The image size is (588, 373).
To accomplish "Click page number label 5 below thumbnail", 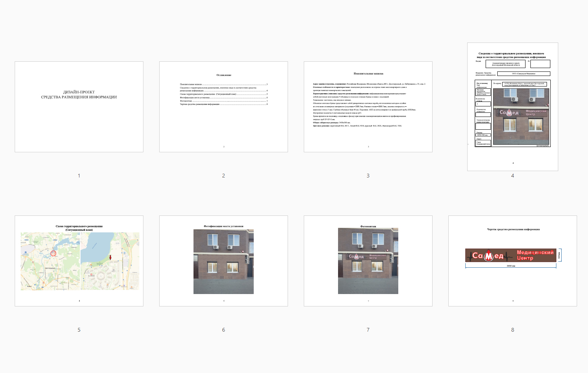I will [79, 330].
